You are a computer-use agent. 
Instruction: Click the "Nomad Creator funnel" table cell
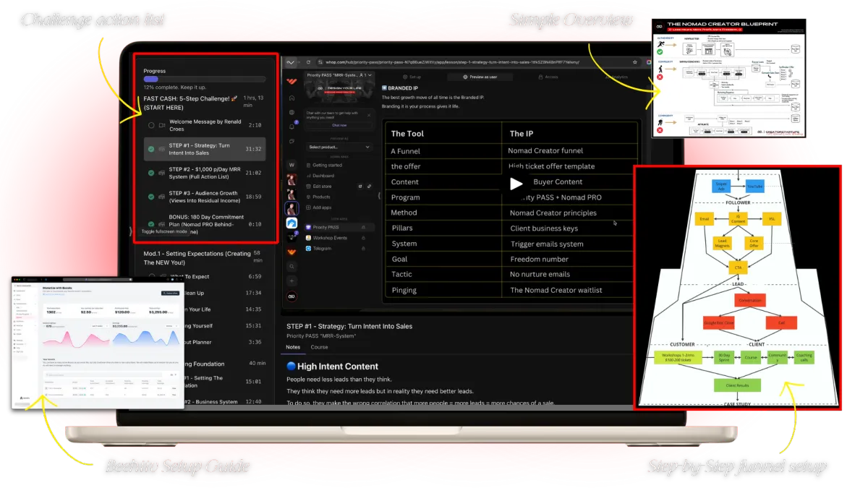tap(545, 150)
